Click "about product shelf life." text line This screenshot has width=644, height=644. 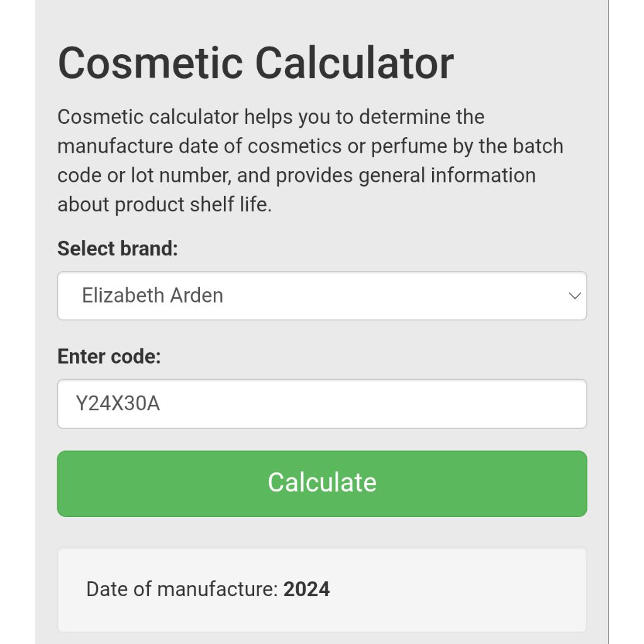point(164,204)
